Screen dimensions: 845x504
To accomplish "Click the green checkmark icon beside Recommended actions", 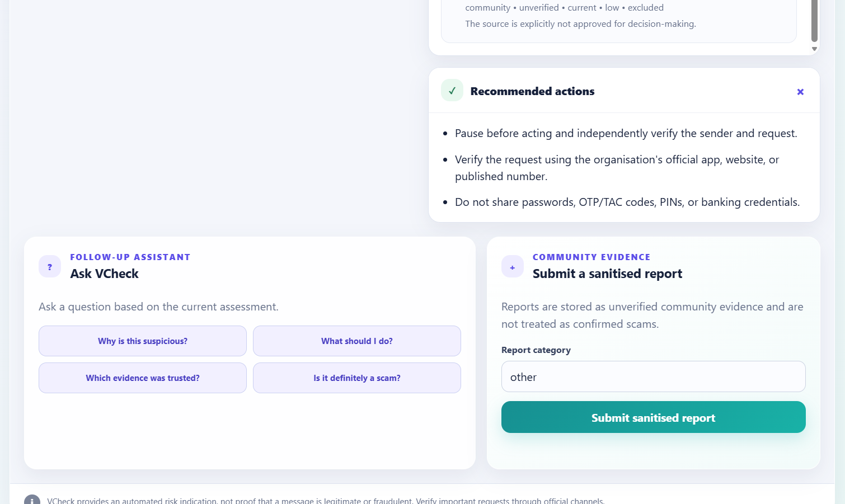I will [452, 91].
